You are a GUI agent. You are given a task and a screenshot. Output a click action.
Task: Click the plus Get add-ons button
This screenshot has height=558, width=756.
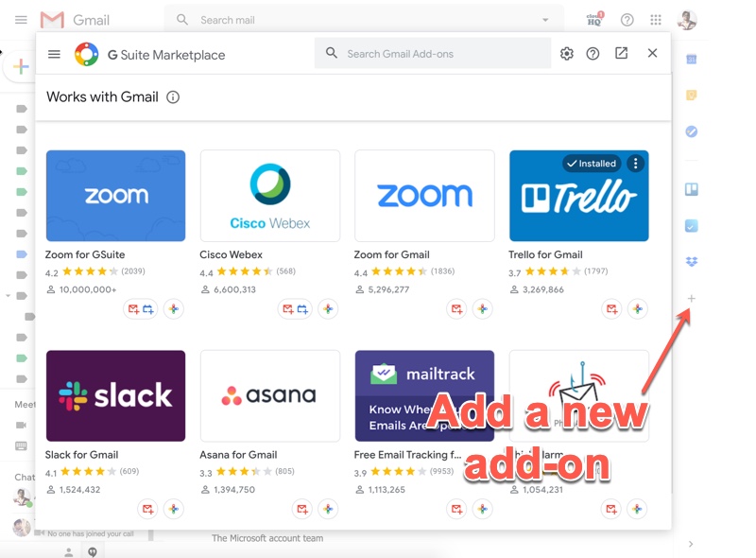tap(692, 298)
